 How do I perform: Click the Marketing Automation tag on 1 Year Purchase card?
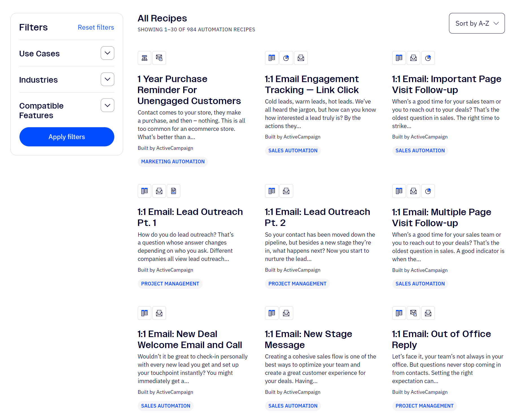coord(173,162)
